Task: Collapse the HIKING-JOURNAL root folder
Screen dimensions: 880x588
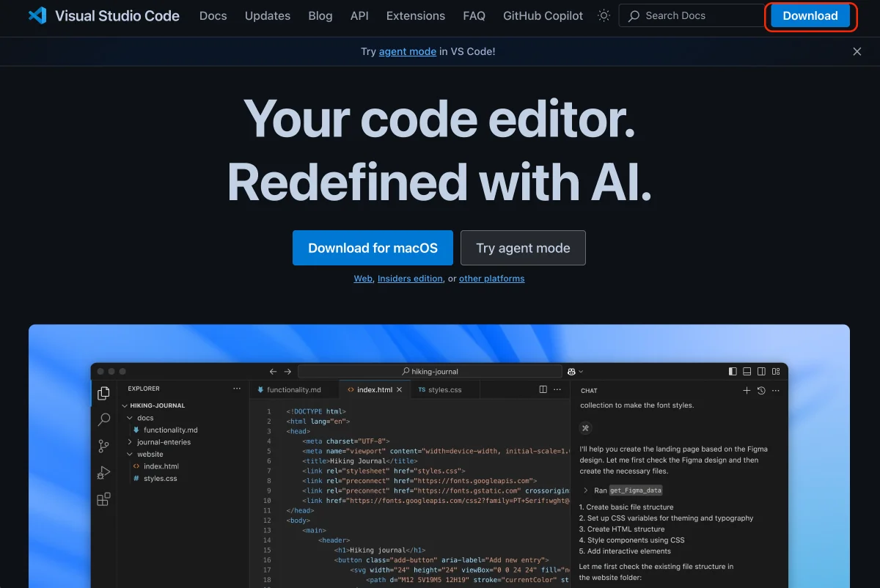Action: (x=125, y=405)
